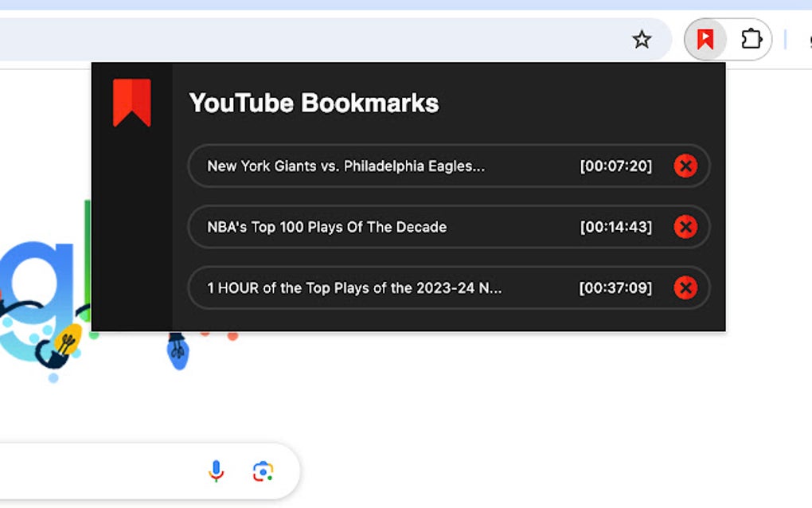812x508 pixels.
Task: Remove the 1 HOUR Top Plays bookmark
Action: 685,288
